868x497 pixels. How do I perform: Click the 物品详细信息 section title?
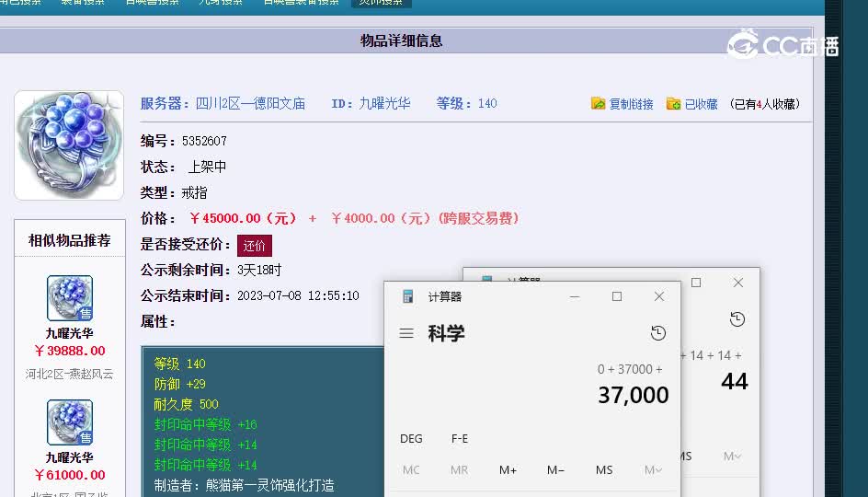(401, 40)
